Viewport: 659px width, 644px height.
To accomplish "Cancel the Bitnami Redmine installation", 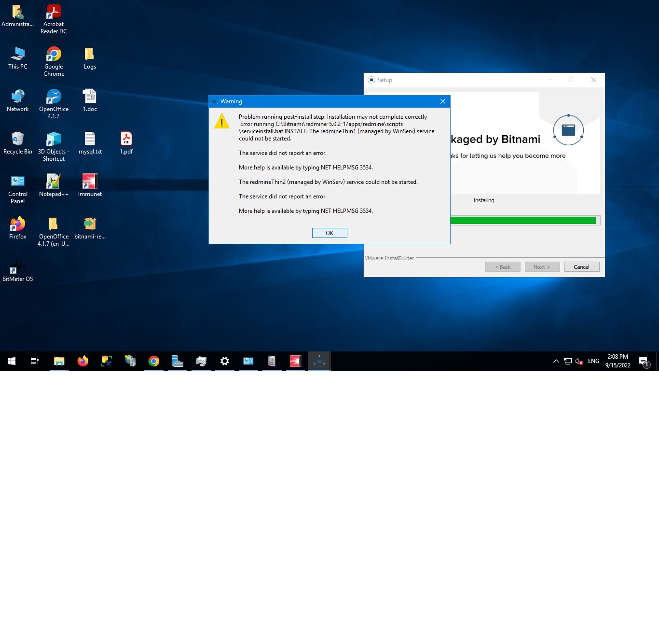I will click(581, 266).
